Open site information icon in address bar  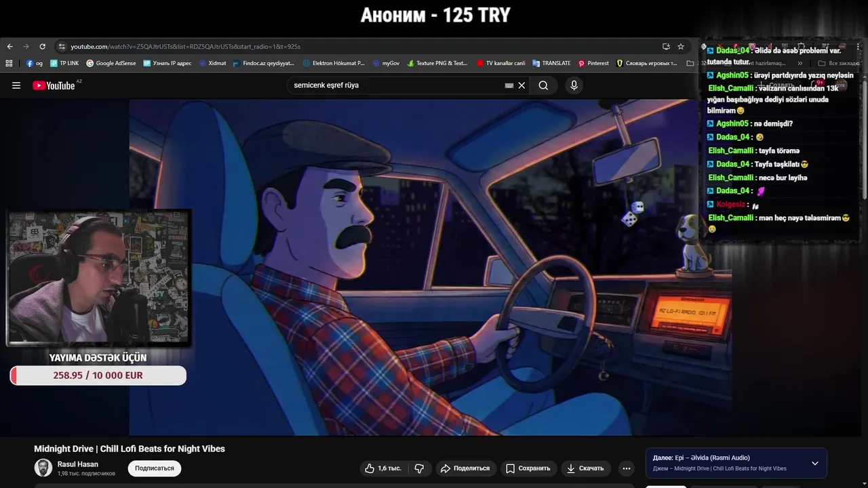62,47
